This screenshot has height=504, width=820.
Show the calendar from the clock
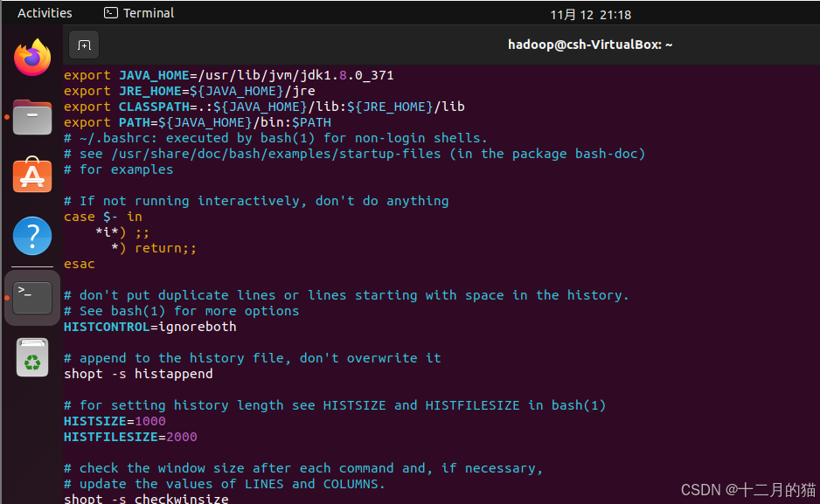pyautogui.click(x=590, y=15)
